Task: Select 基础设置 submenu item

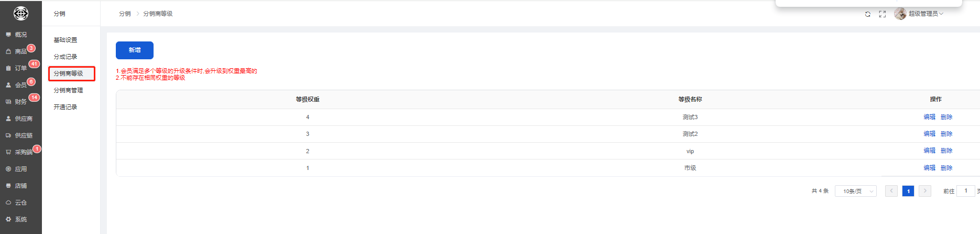Action: tap(65, 40)
